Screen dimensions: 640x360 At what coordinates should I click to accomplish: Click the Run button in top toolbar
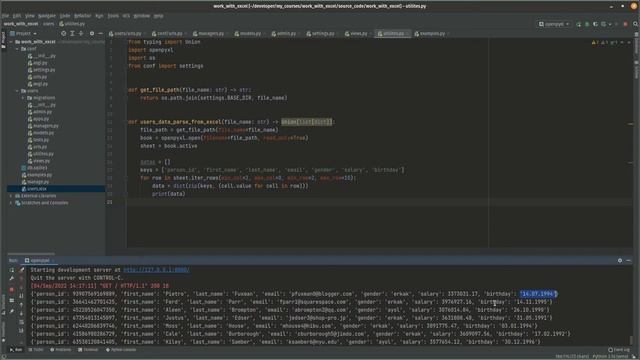578,24
